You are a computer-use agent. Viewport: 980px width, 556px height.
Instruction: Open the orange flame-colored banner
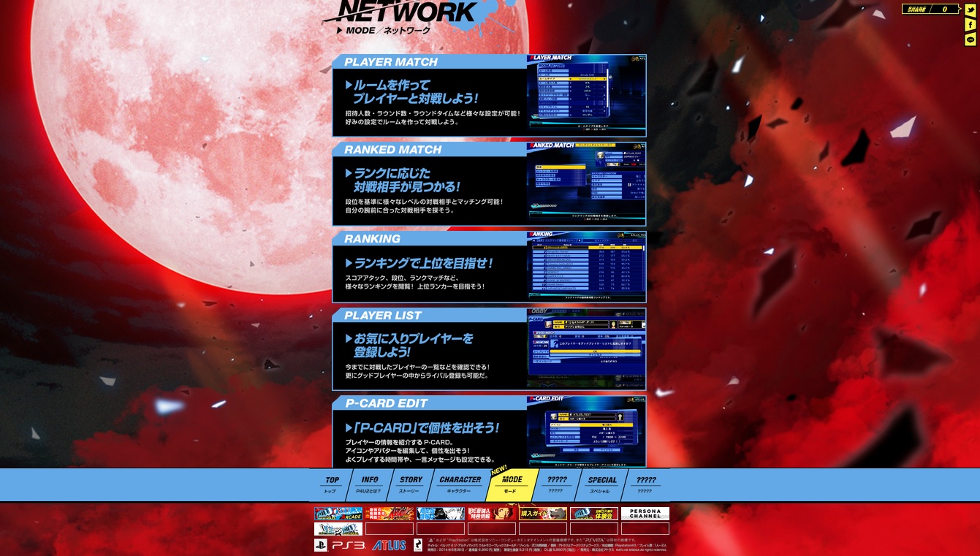pos(390,514)
